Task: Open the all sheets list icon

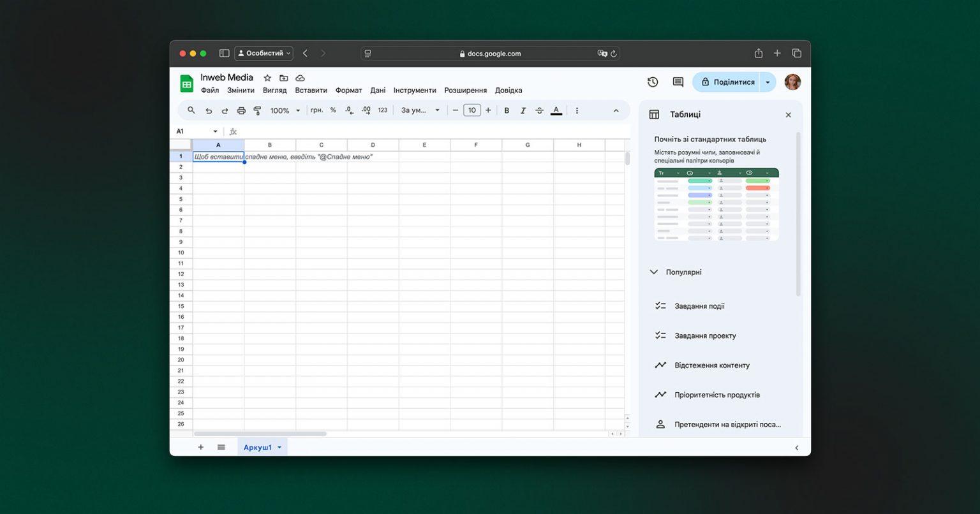Action: (221, 447)
